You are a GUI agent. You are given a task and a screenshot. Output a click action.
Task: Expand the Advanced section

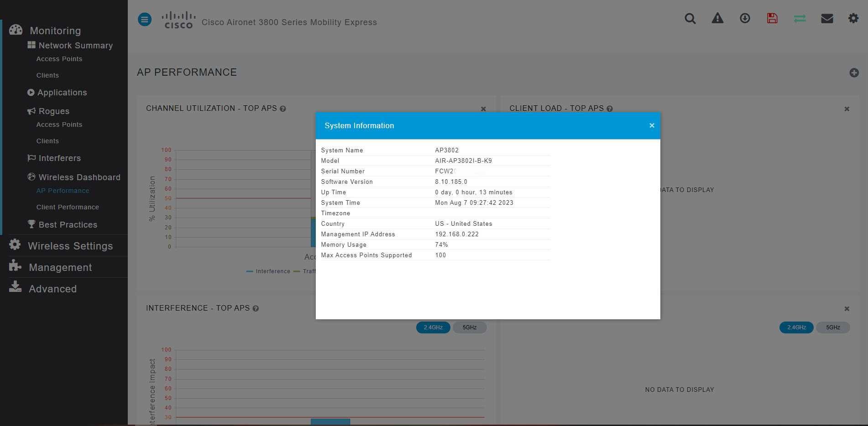52,289
